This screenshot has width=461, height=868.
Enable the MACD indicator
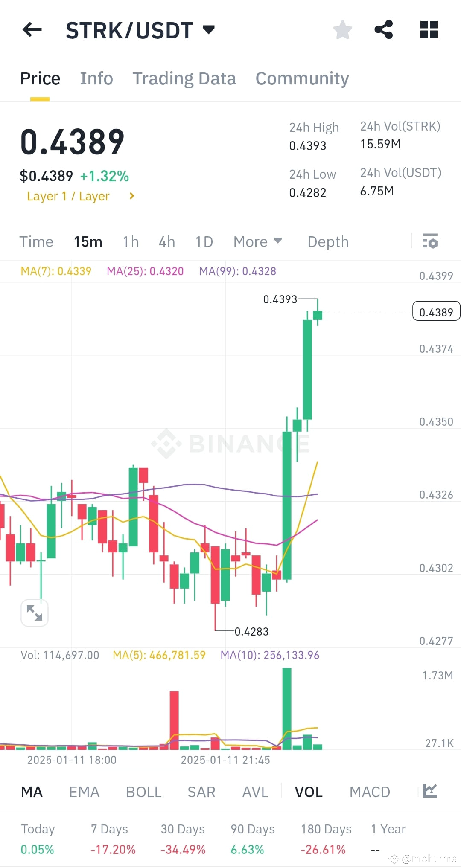370,792
